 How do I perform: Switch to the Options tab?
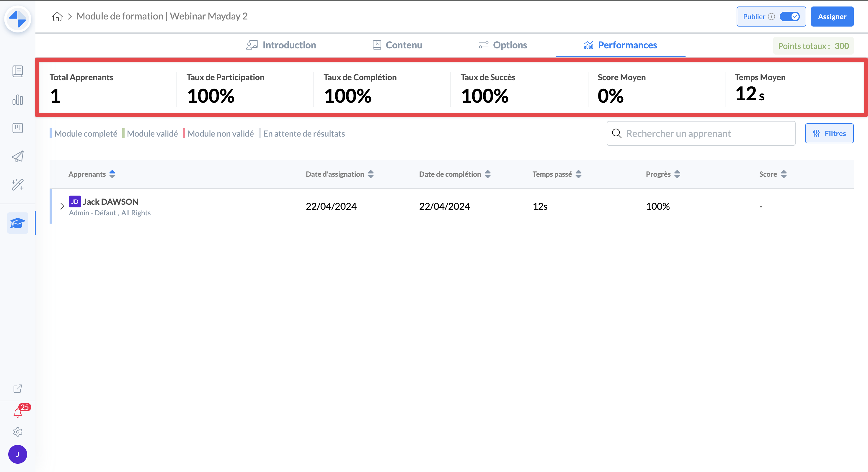click(503, 45)
